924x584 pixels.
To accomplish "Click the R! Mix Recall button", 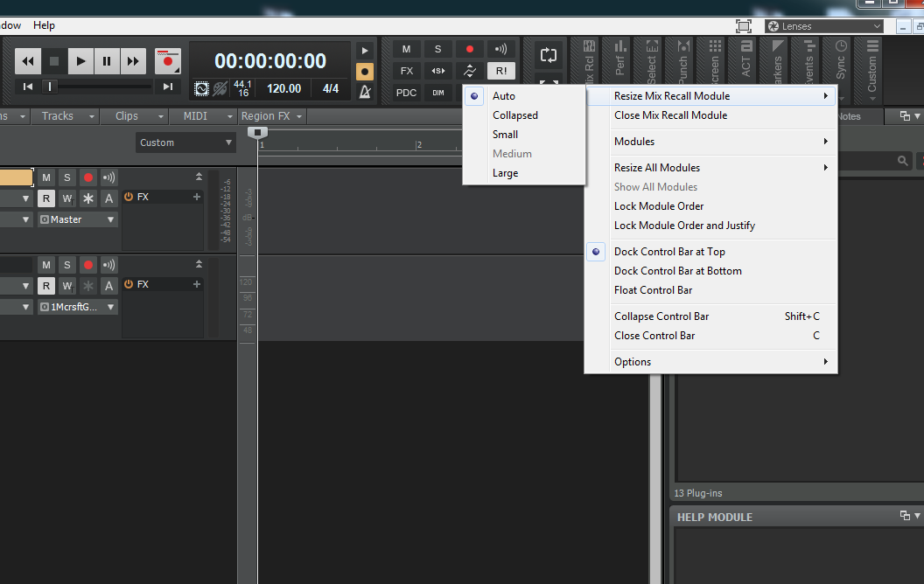I will pyautogui.click(x=500, y=71).
